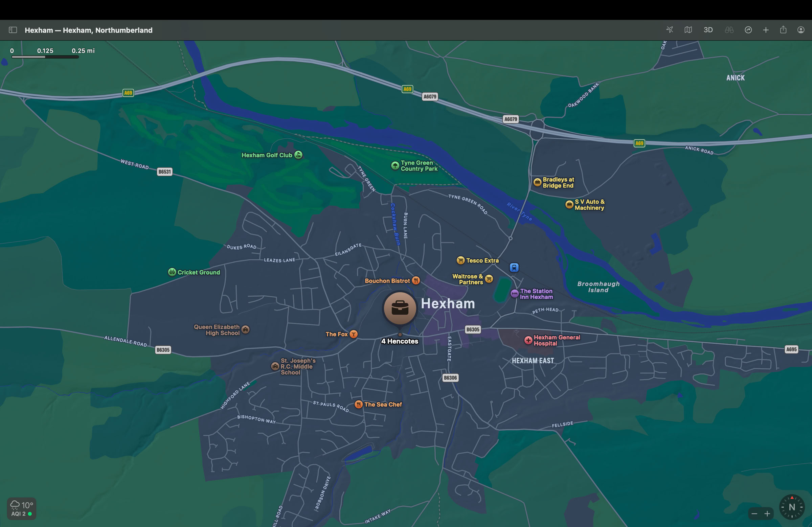Viewport: 812px width, 527px height.
Task: Open directions with the route arrow icon
Action: 748,30
